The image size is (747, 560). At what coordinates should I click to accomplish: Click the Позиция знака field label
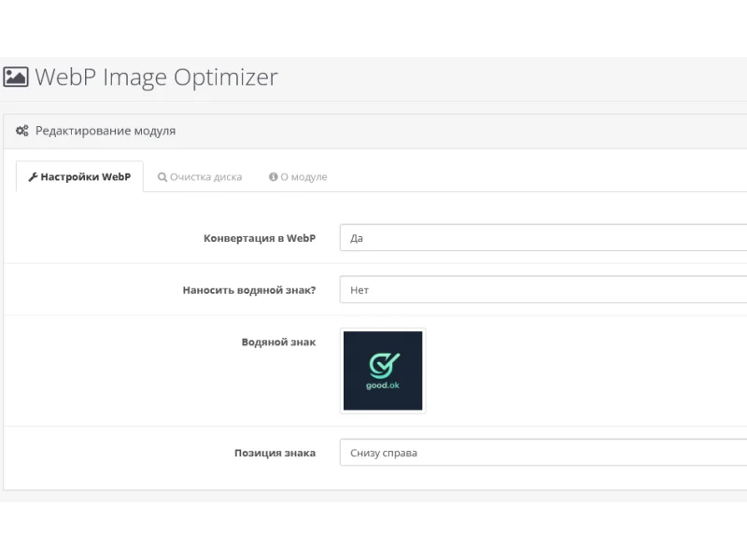tap(275, 454)
